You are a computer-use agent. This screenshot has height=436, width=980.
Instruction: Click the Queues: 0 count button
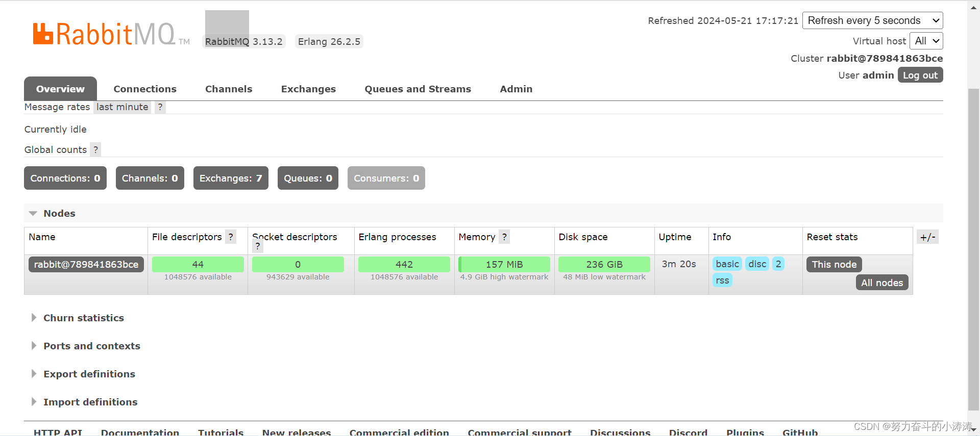coord(308,178)
